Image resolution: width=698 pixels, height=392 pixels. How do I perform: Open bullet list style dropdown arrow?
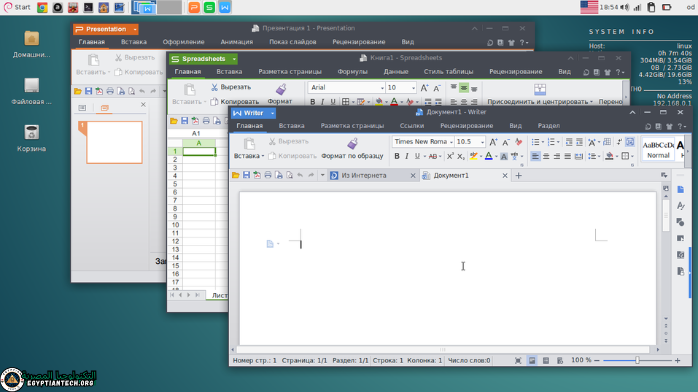coord(543,142)
